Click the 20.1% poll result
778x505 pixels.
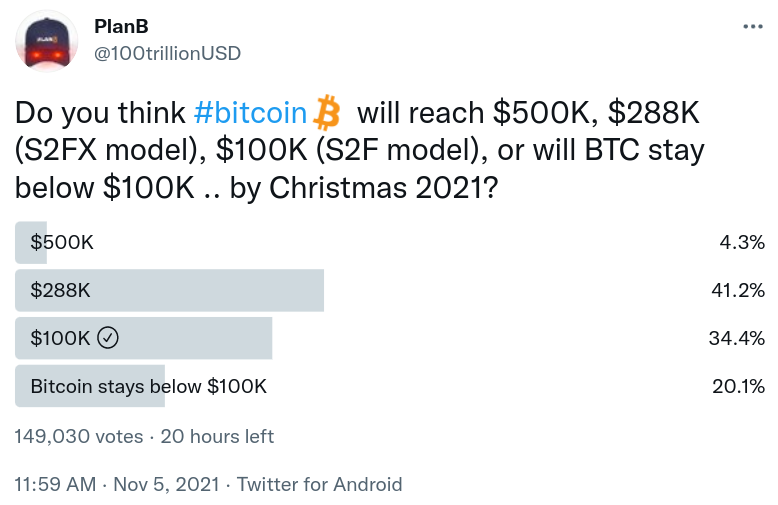coord(738,386)
